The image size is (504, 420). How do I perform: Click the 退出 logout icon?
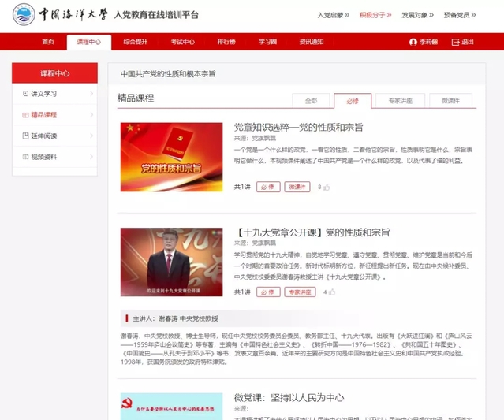[455, 42]
